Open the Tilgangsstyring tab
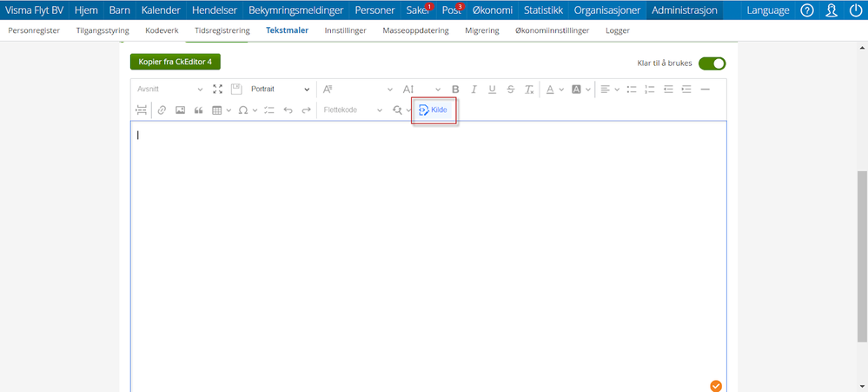This screenshot has width=868, height=392. [x=103, y=31]
